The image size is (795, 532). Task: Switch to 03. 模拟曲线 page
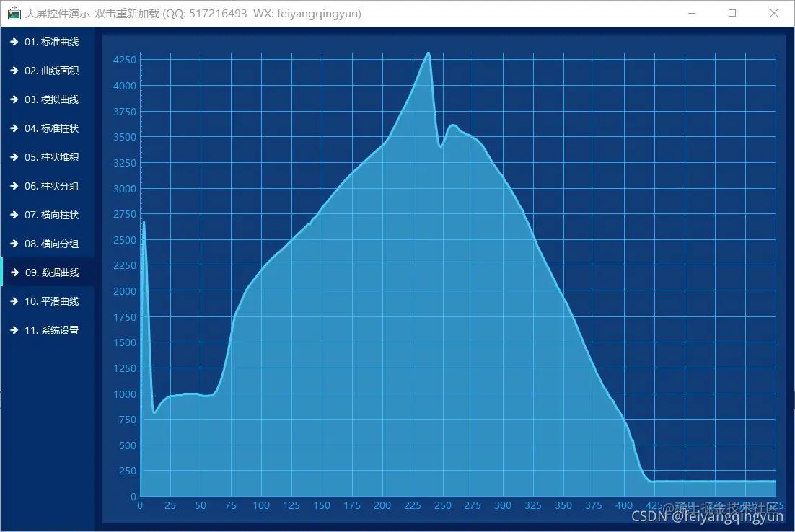click(x=47, y=99)
